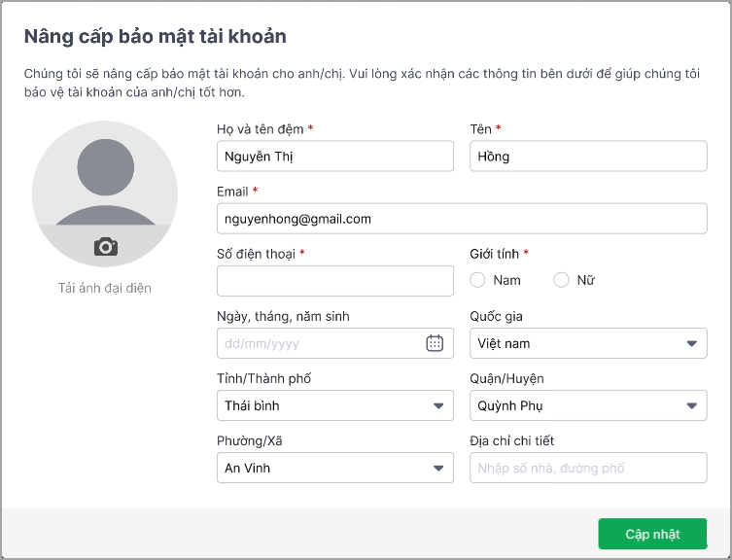Focus the Email input field
The image size is (732, 560).
(462, 219)
